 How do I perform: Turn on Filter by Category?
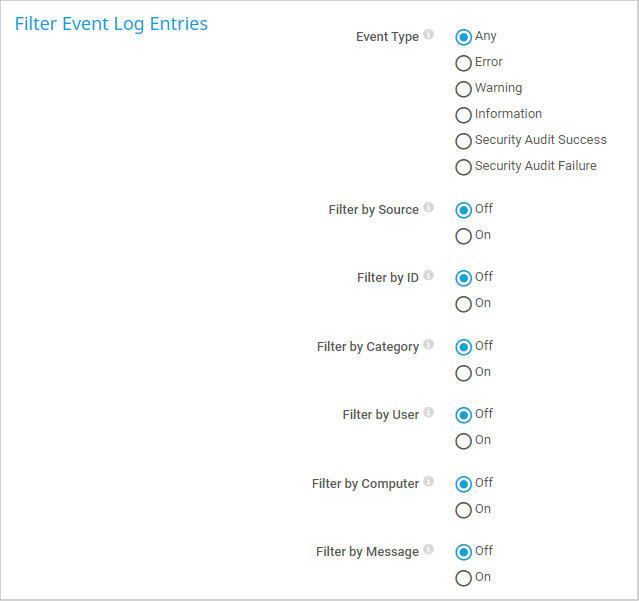point(463,373)
